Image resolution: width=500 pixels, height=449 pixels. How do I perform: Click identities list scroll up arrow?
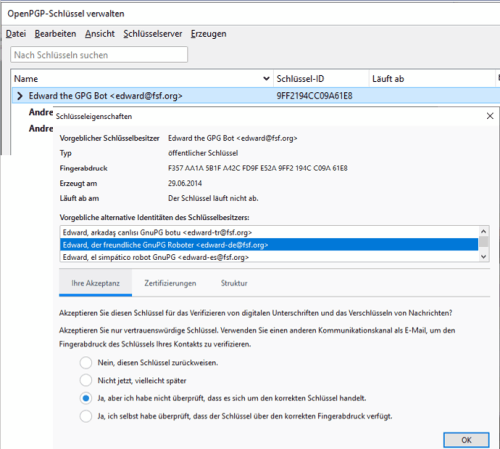[x=484, y=231]
